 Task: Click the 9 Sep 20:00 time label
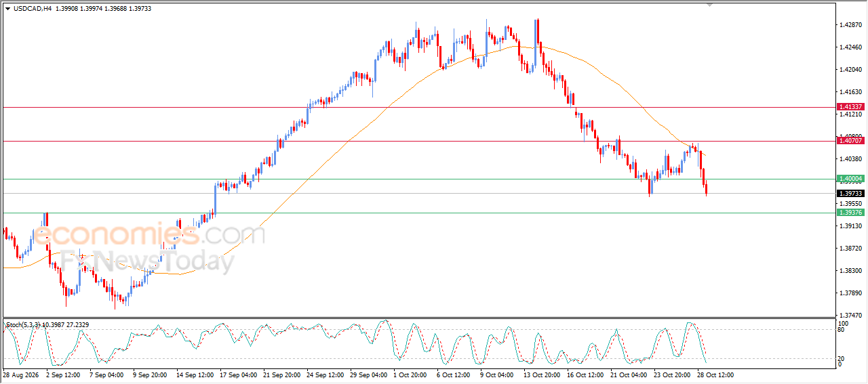point(150,375)
